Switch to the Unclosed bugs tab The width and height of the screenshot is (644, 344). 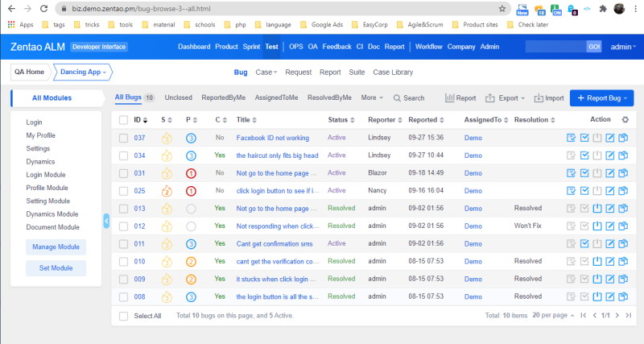(178, 98)
